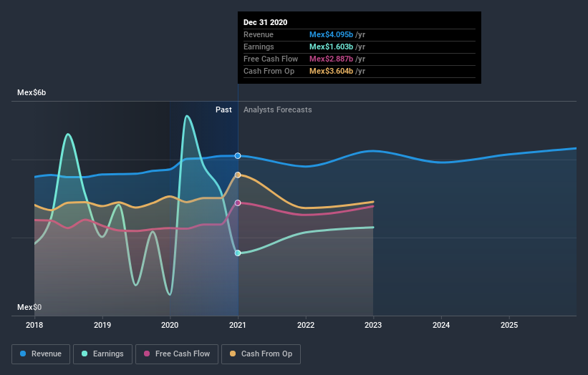Click the 2020 x-axis label

click(170, 325)
